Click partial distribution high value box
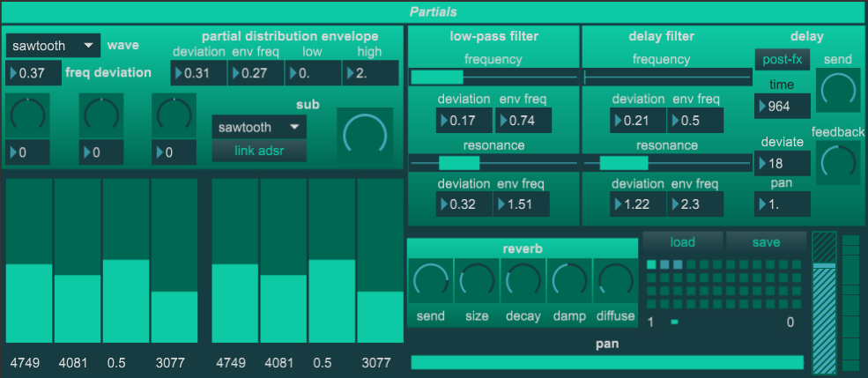Screen dimensions: 868x378 point(370,73)
